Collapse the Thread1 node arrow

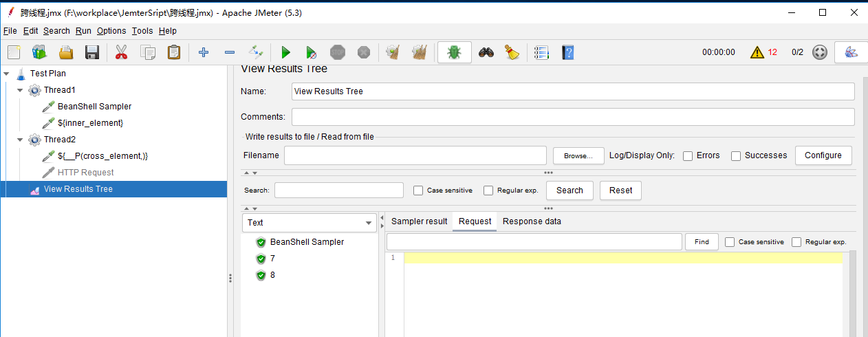20,90
